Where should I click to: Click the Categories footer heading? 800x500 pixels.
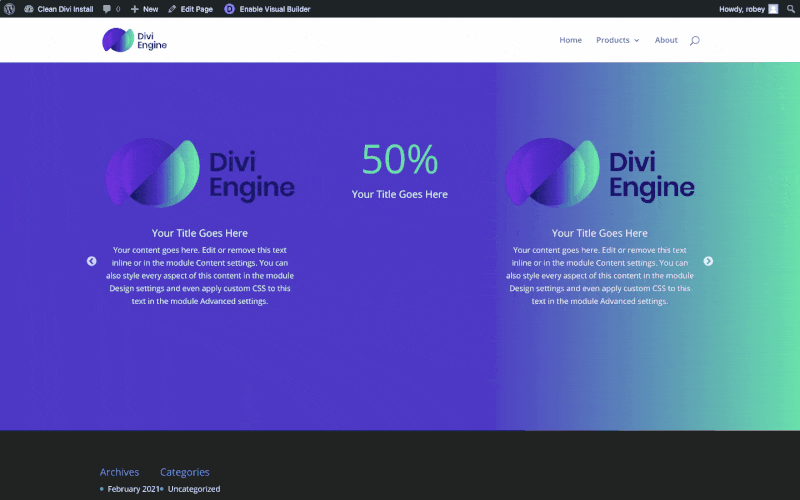tap(185, 472)
